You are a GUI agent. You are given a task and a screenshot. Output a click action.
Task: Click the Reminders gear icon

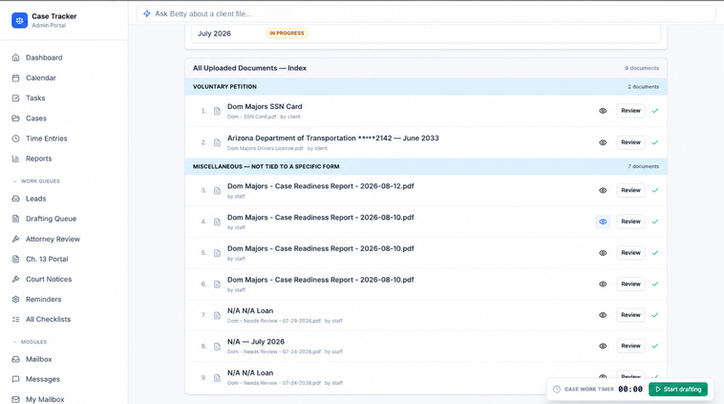[16, 299]
